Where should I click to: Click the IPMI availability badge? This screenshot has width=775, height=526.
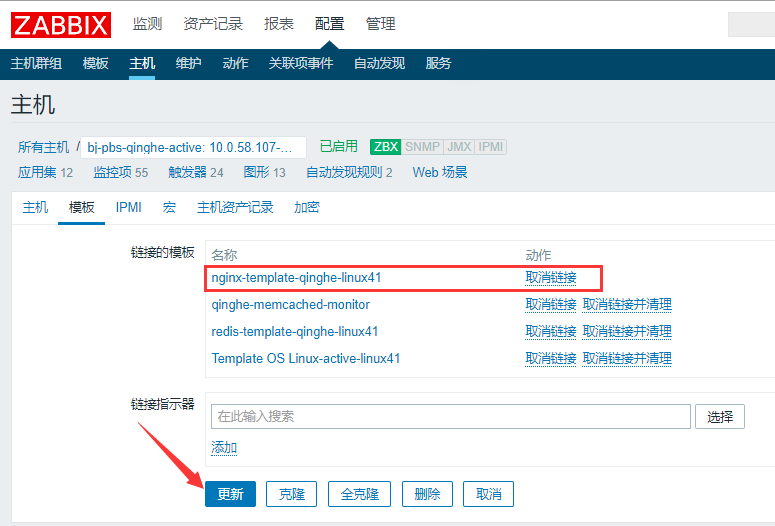(x=490, y=147)
